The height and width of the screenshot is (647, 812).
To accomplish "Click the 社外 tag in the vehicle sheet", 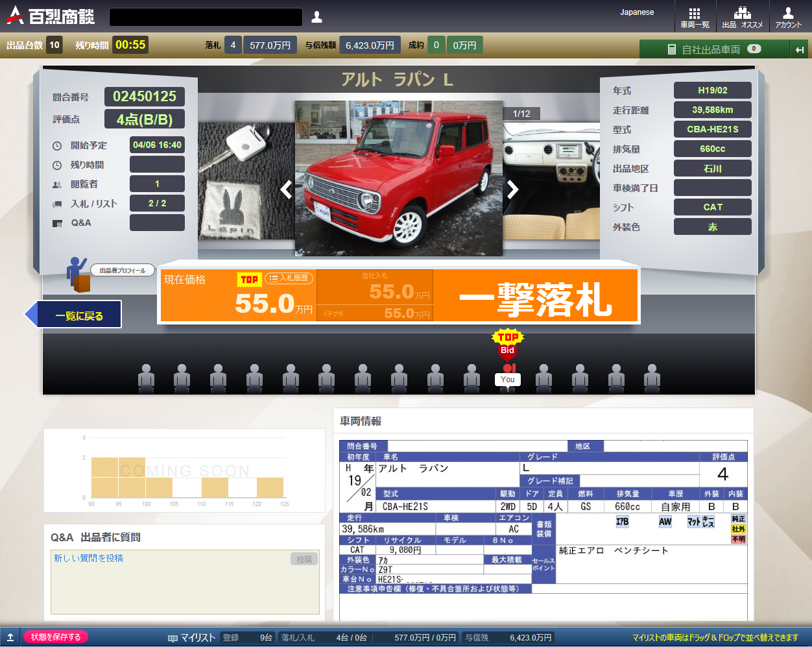I will [x=739, y=529].
